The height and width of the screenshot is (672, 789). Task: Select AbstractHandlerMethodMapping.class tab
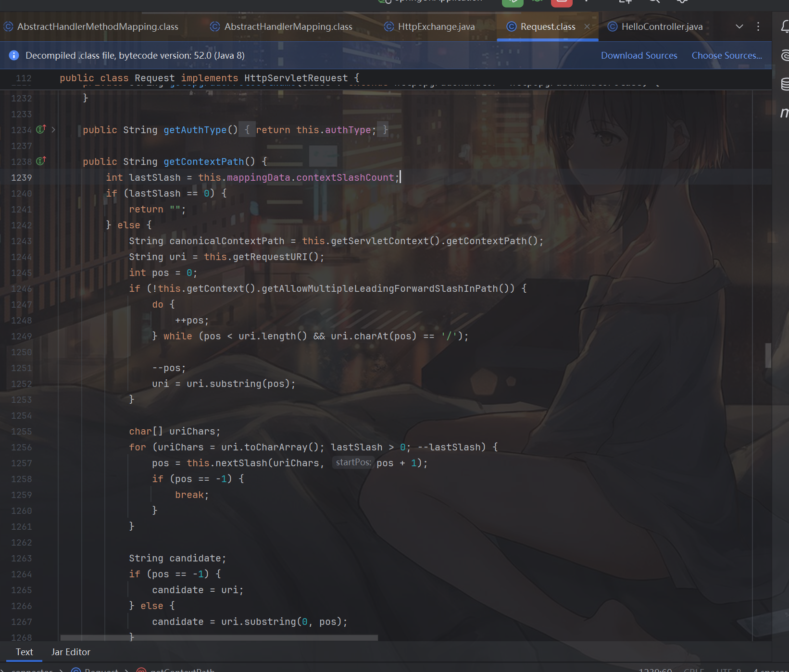tap(97, 26)
